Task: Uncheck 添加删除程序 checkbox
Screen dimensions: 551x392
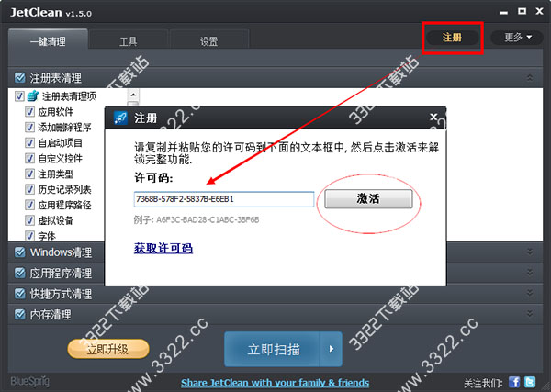Action: [29, 128]
